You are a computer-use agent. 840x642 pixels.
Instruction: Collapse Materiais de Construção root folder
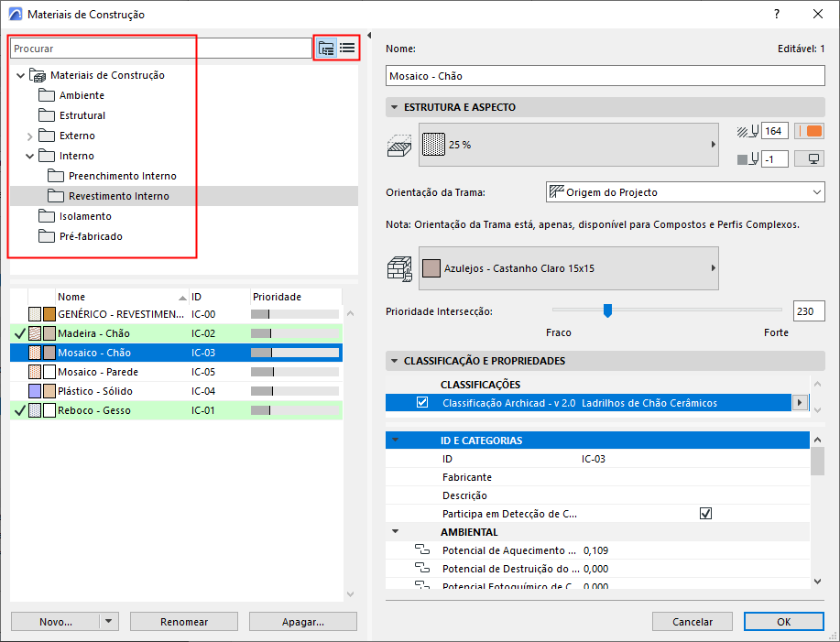click(20, 75)
